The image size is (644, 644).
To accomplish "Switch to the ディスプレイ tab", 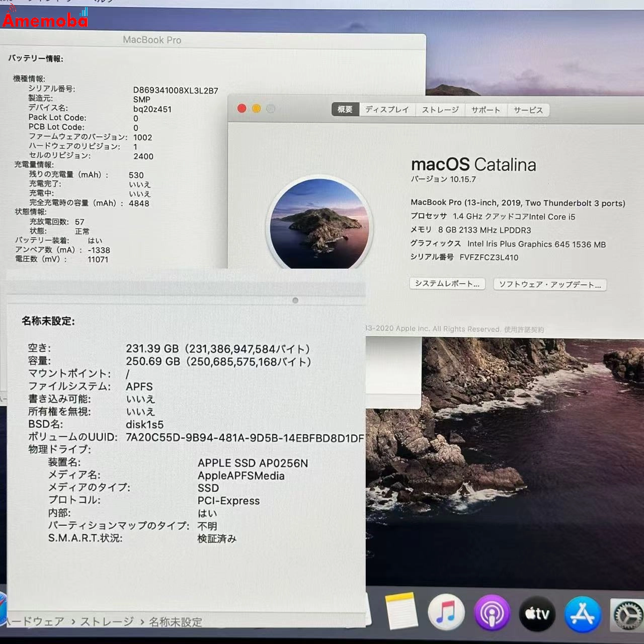I will tap(386, 109).
